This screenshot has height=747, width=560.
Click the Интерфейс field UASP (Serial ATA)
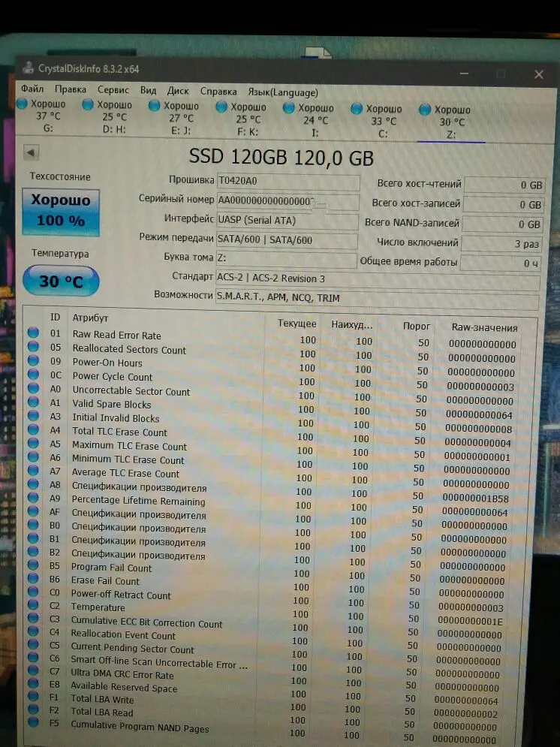pyautogui.click(x=288, y=221)
